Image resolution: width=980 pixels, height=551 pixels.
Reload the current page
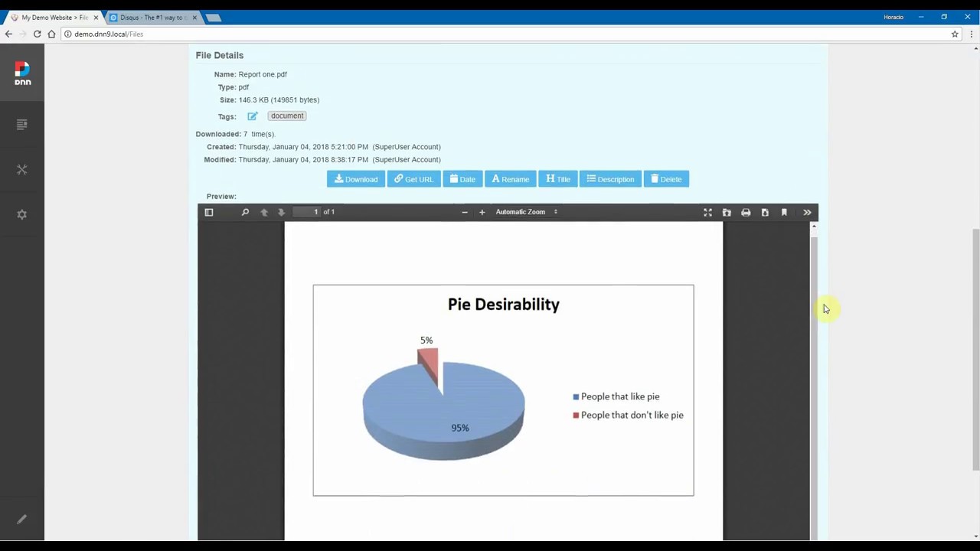pyautogui.click(x=37, y=34)
